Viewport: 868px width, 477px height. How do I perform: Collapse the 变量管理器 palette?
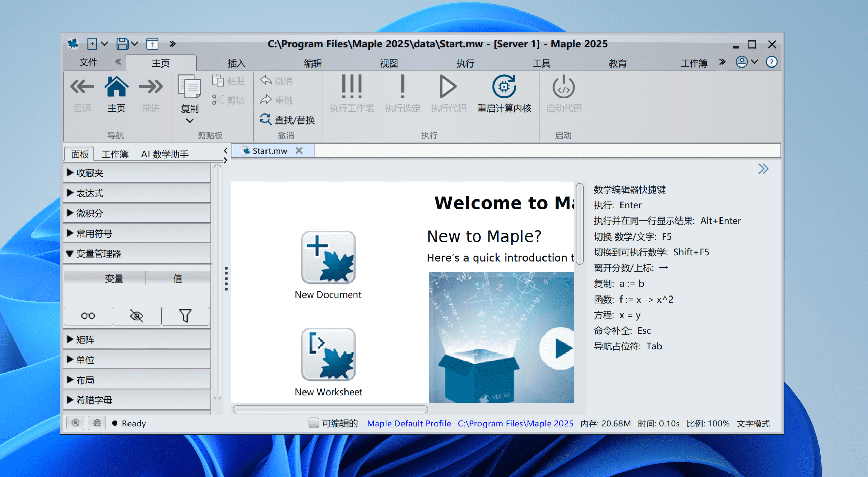[x=137, y=254]
